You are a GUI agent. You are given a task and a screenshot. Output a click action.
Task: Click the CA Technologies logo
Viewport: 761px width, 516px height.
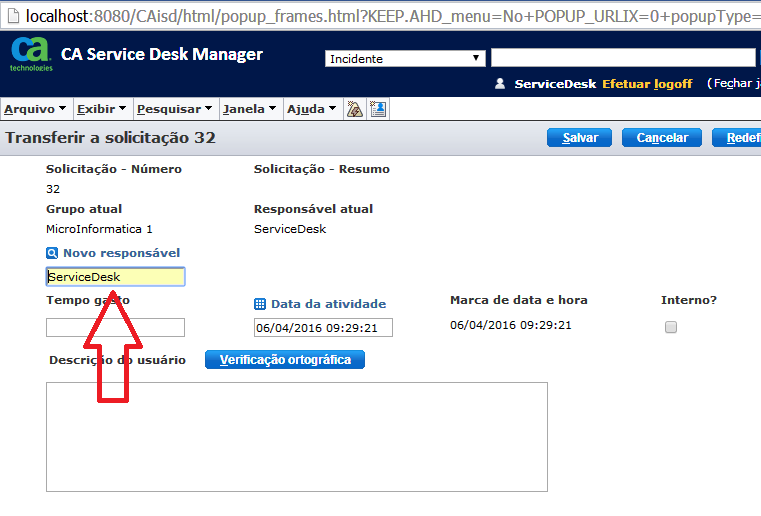pyautogui.click(x=31, y=54)
